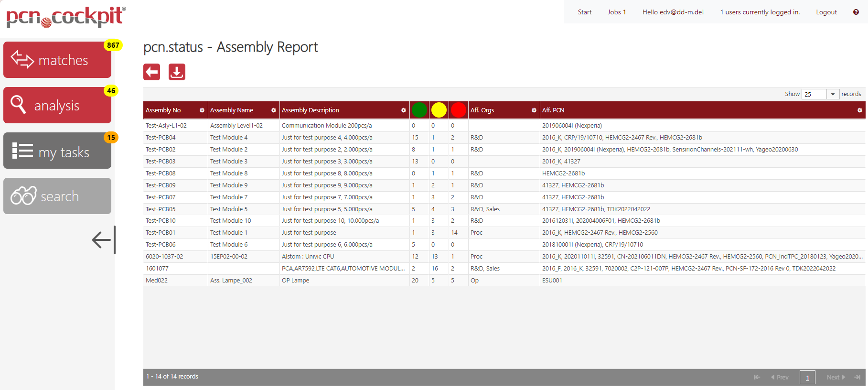Click 'Alstom : Univic CPU' description

308,257
